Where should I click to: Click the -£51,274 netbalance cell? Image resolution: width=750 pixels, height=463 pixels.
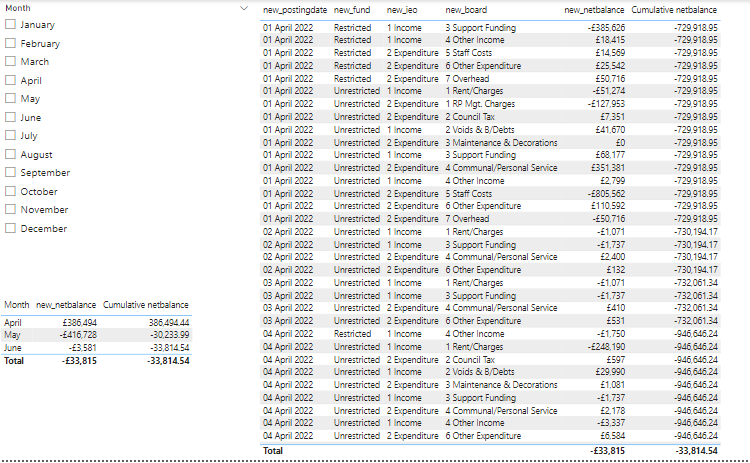(x=608, y=91)
